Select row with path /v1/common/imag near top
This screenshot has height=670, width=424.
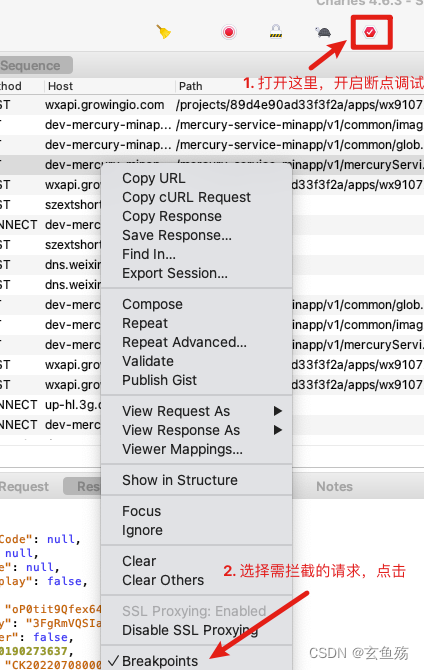212,125
